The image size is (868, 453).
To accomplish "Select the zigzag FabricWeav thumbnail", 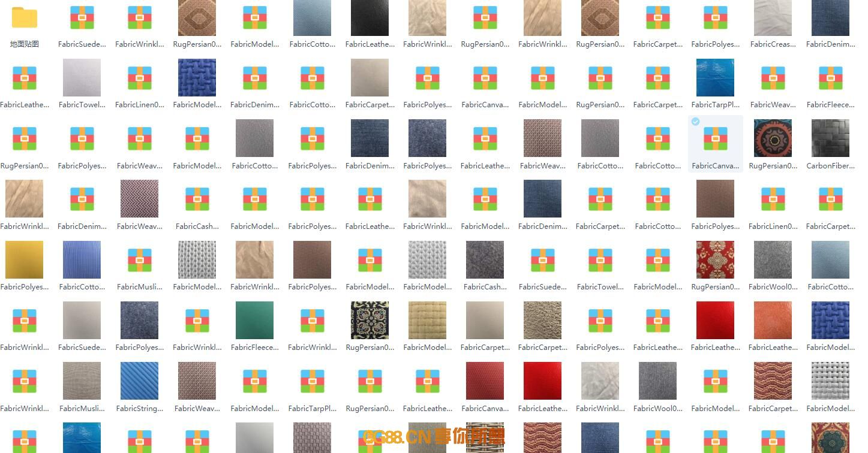I will pos(139,198).
